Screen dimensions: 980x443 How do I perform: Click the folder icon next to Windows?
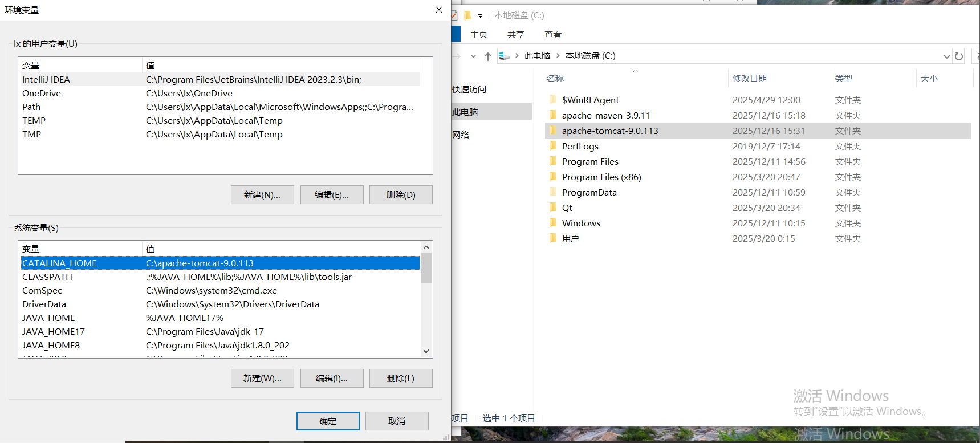tap(552, 223)
